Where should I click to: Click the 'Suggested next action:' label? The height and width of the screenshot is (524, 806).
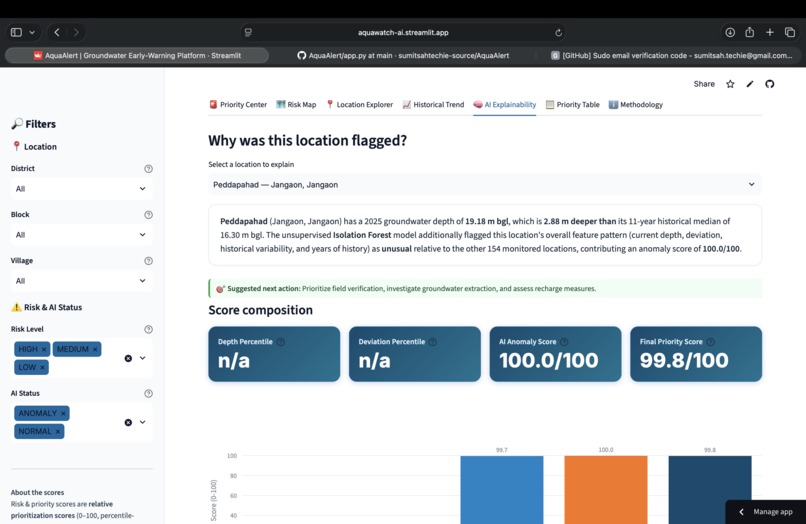[264, 288]
